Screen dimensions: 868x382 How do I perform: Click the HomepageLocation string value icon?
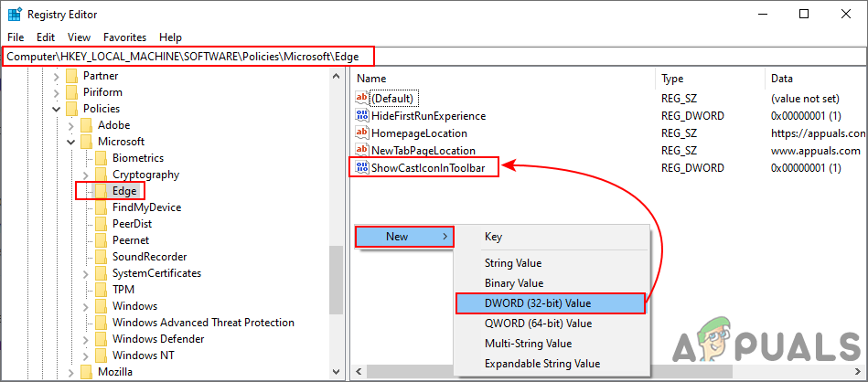tap(361, 133)
